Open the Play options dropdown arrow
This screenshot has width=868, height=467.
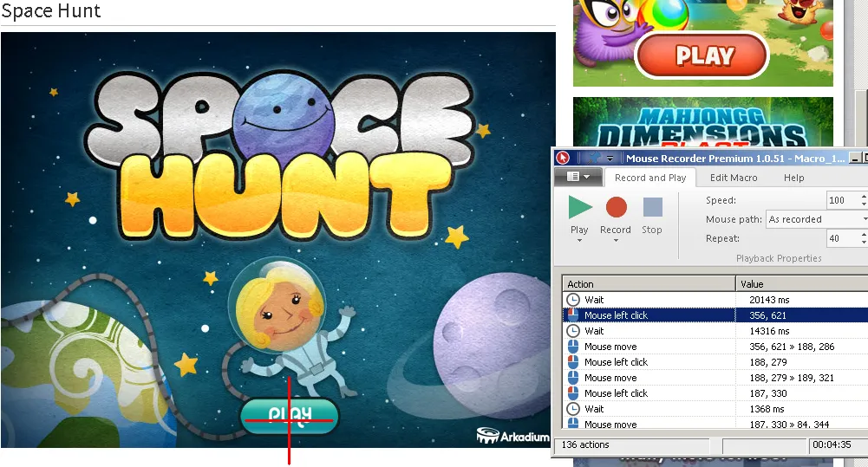click(x=579, y=241)
